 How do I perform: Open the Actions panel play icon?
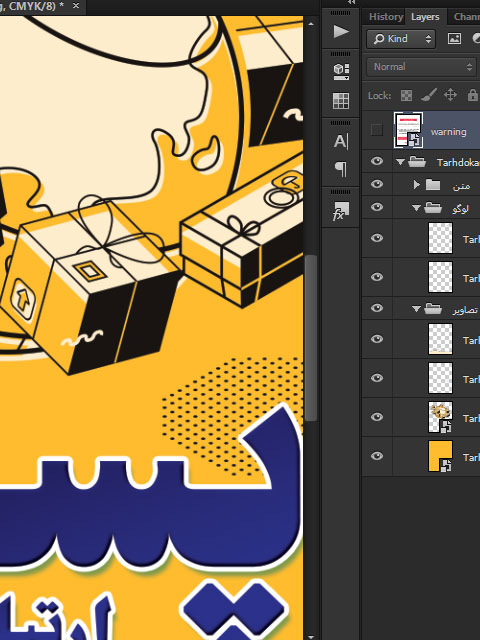click(341, 31)
